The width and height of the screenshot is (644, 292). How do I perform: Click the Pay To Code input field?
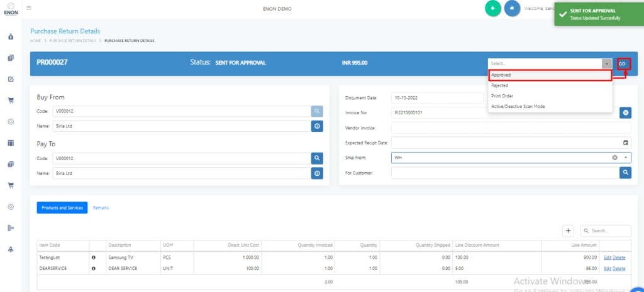(x=182, y=158)
